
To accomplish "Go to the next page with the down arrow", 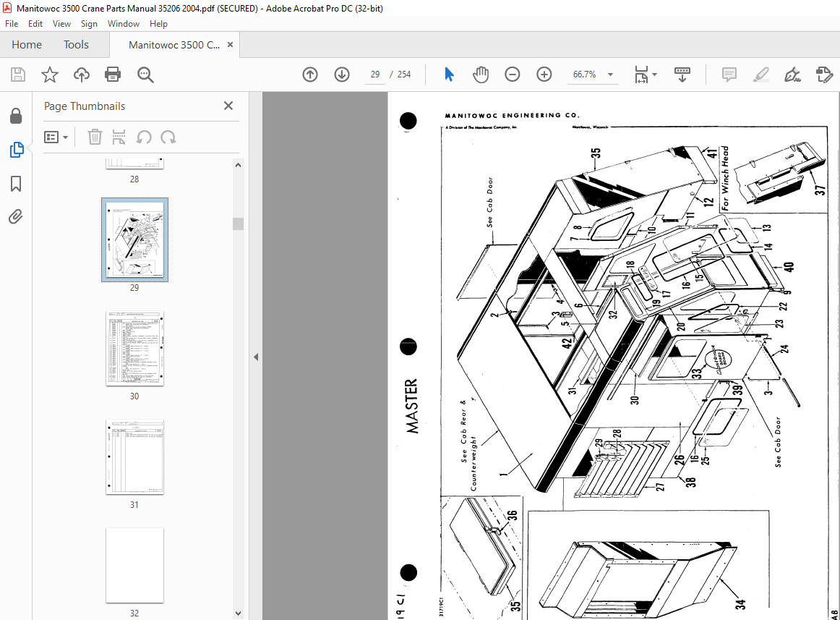I will point(342,75).
